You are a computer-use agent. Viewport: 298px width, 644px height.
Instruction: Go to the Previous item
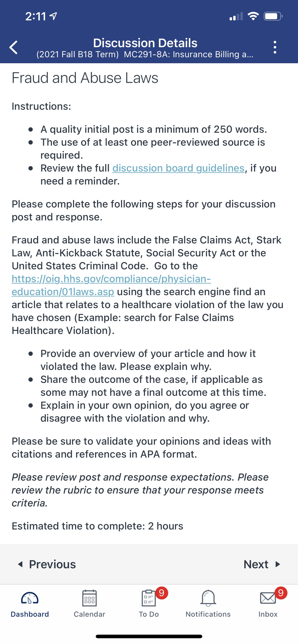click(x=47, y=564)
